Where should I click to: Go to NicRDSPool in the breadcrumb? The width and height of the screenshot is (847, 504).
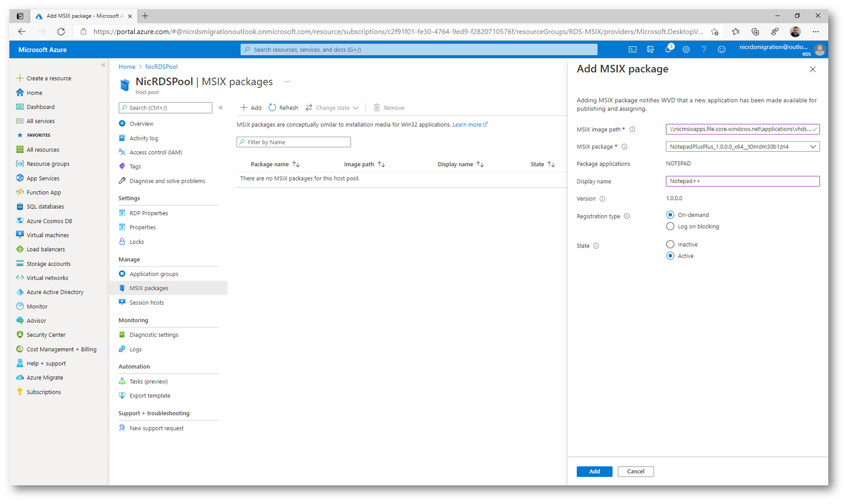pyautogui.click(x=161, y=67)
